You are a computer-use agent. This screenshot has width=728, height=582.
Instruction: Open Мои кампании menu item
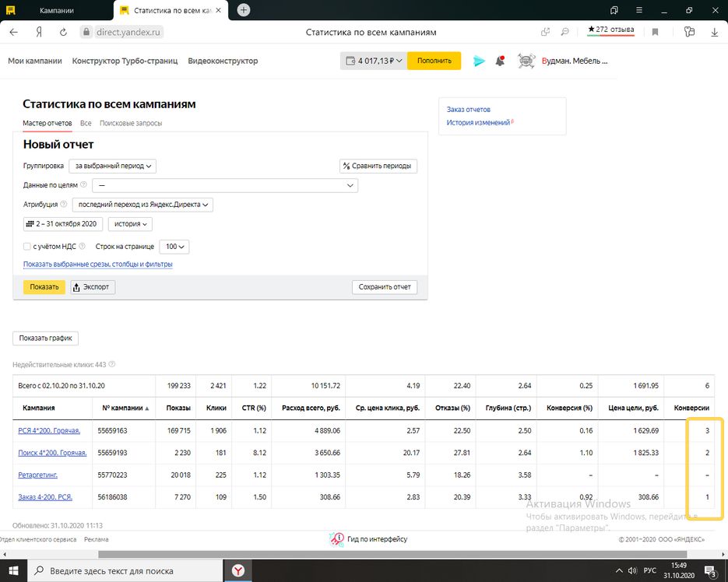(x=35, y=61)
